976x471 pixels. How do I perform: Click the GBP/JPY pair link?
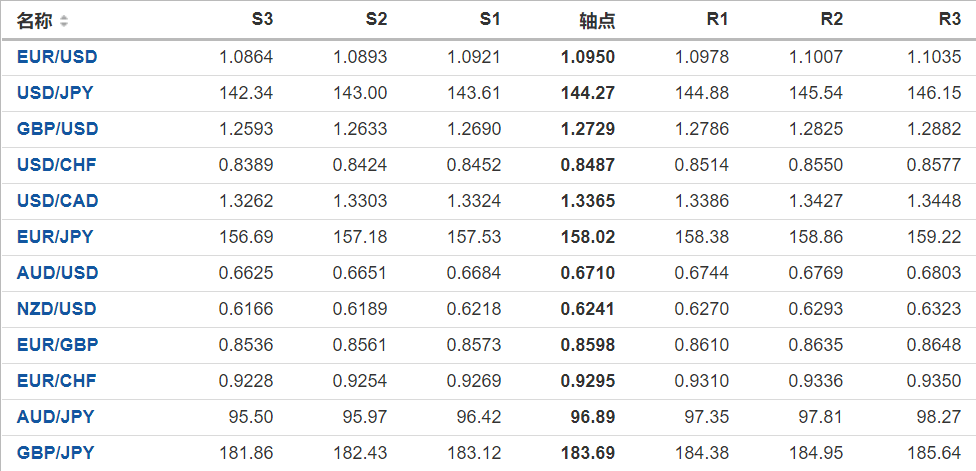pyautogui.click(x=55, y=453)
